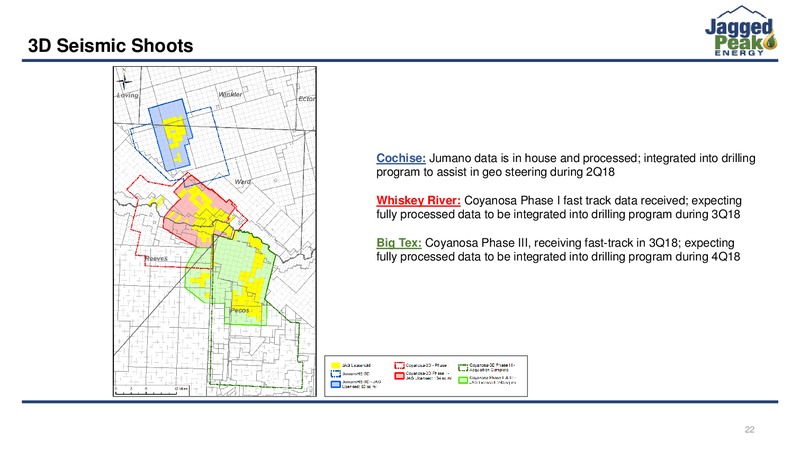Click the 'Reeves' county label on the map
The image size is (800, 450).
click(x=156, y=259)
